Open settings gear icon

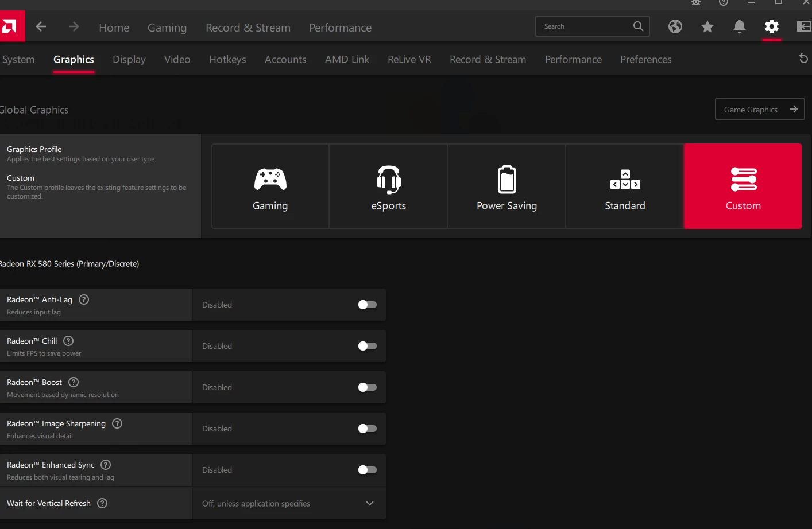tap(772, 26)
